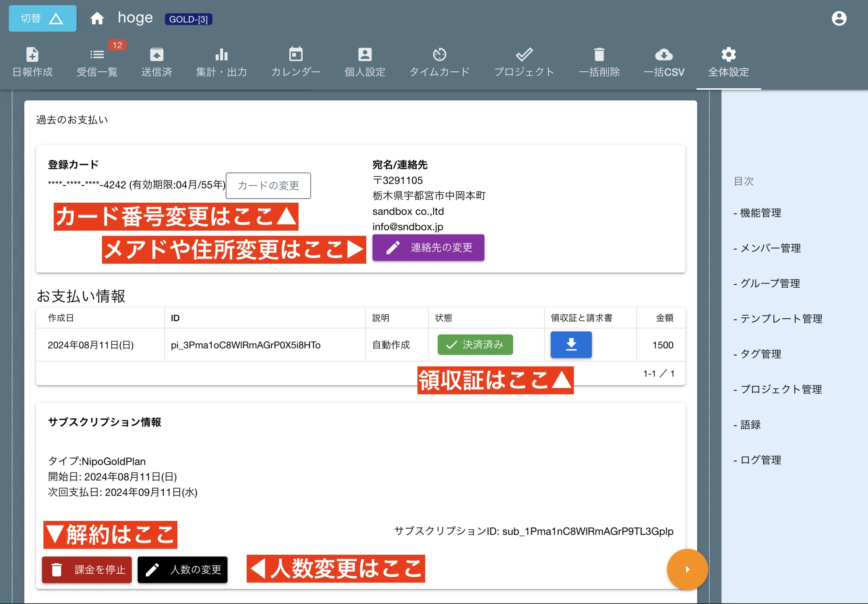Click the purple 連絡先の変更 button
This screenshot has width=868, height=604.
pyautogui.click(x=428, y=248)
